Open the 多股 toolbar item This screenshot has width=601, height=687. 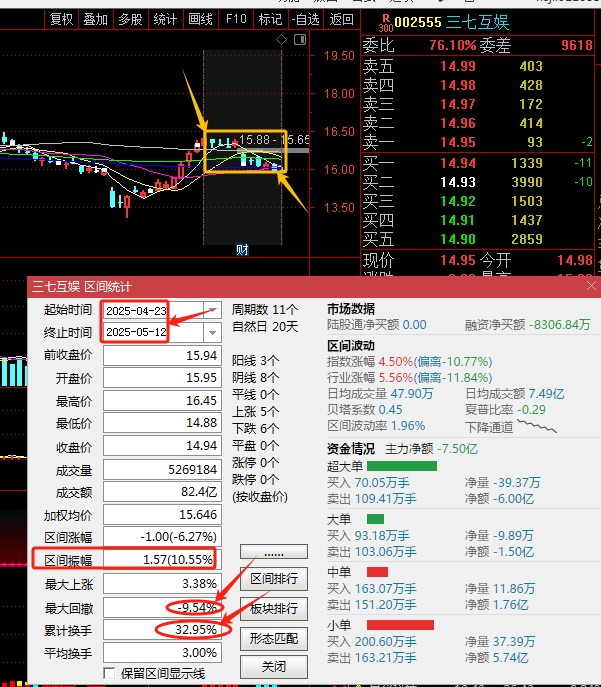click(x=131, y=19)
